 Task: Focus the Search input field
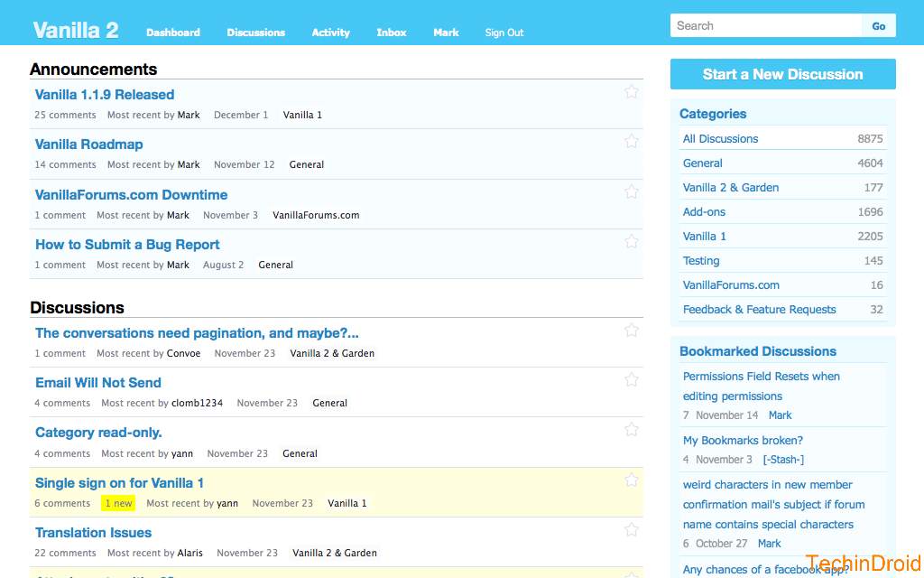766,26
